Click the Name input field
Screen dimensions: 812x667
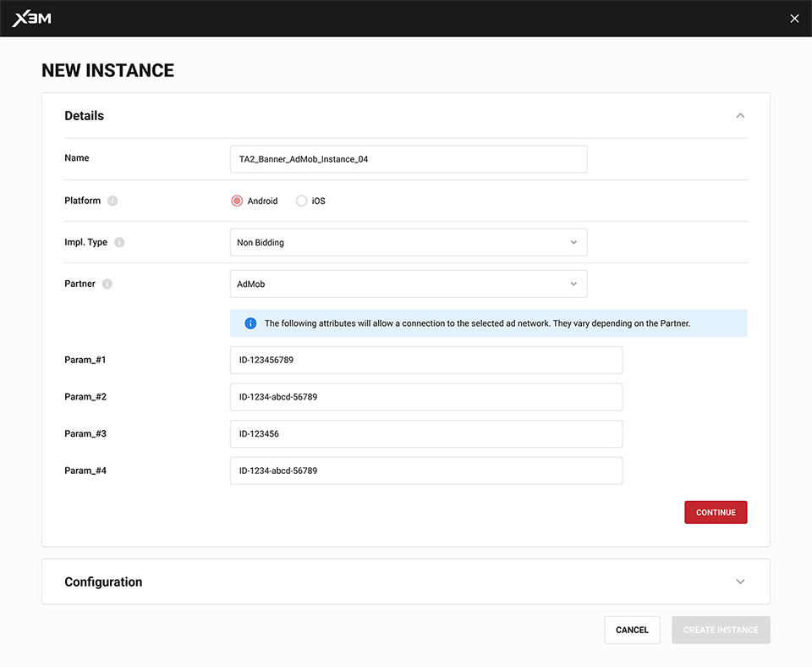pos(409,159)
